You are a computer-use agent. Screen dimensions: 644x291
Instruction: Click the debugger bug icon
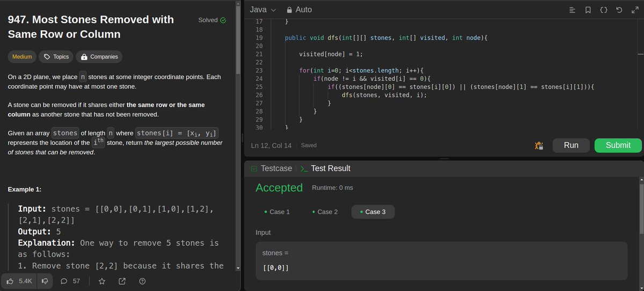pyautogui.click(x=539, y=145)
